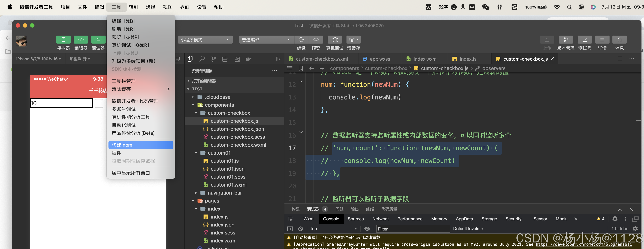Switch to the Network devtools tab
The image size is (644, 249).
coord(380,219)
